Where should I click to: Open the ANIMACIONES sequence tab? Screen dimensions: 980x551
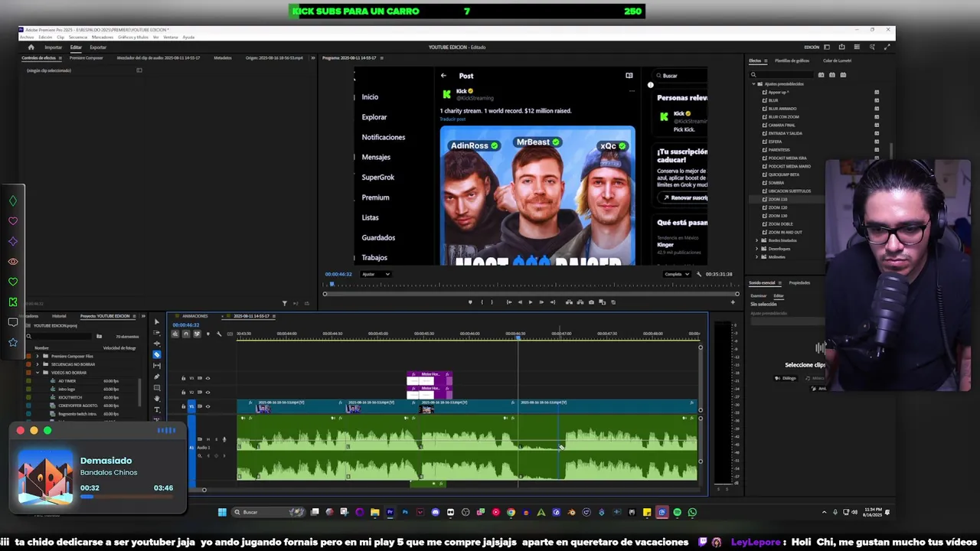pos(195,316)
